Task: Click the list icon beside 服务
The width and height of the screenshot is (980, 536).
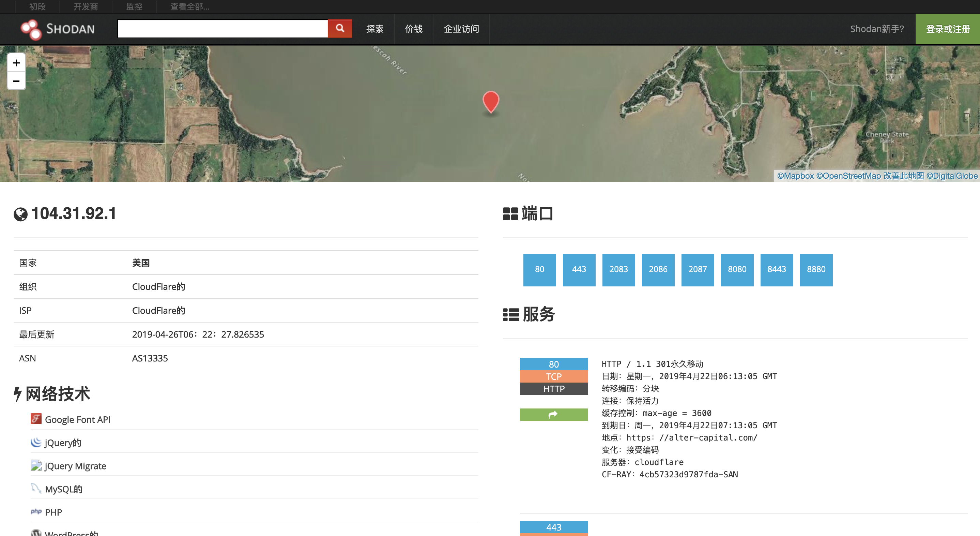Action: (x=511, y=315)
